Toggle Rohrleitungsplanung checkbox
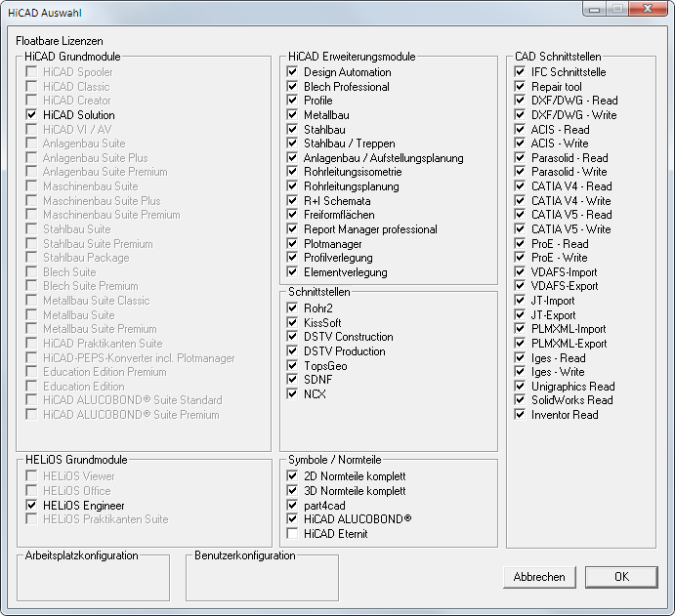 coord(292,186)
